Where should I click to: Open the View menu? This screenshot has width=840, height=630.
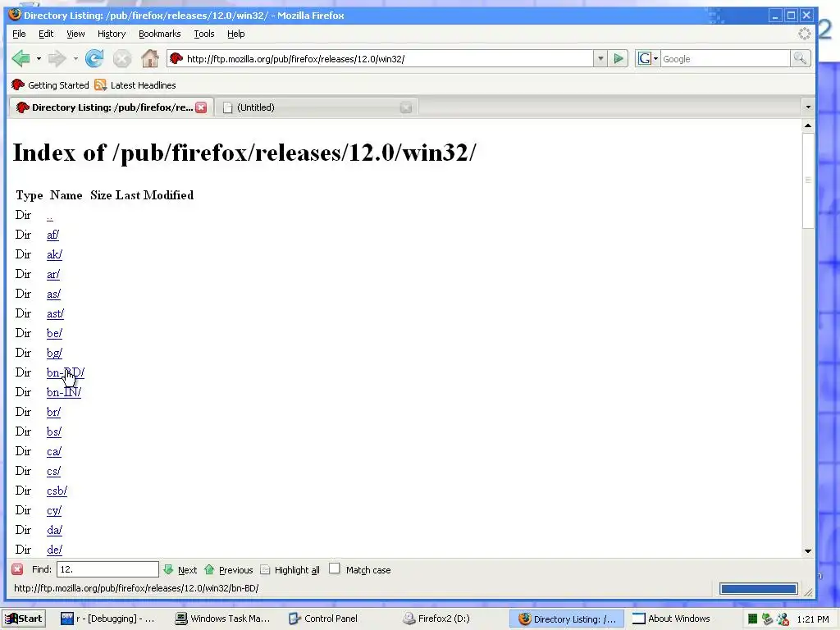[75, 34]
